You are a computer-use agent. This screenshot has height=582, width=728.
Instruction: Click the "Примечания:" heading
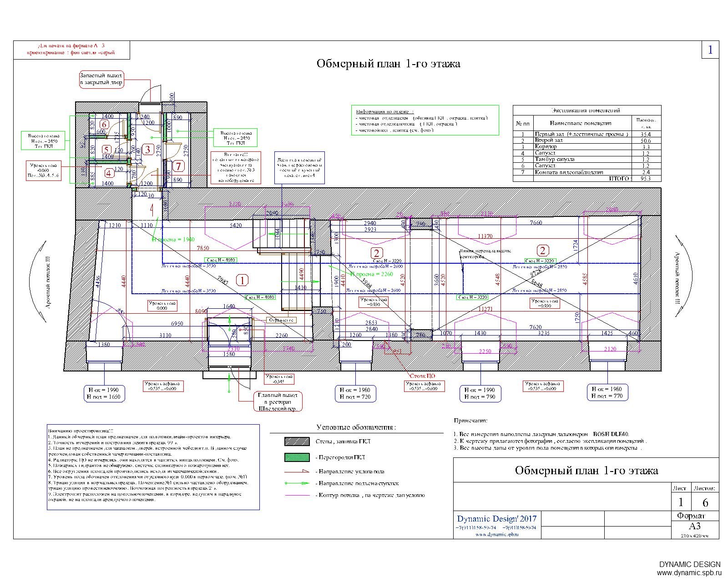[x=470, y=421]
